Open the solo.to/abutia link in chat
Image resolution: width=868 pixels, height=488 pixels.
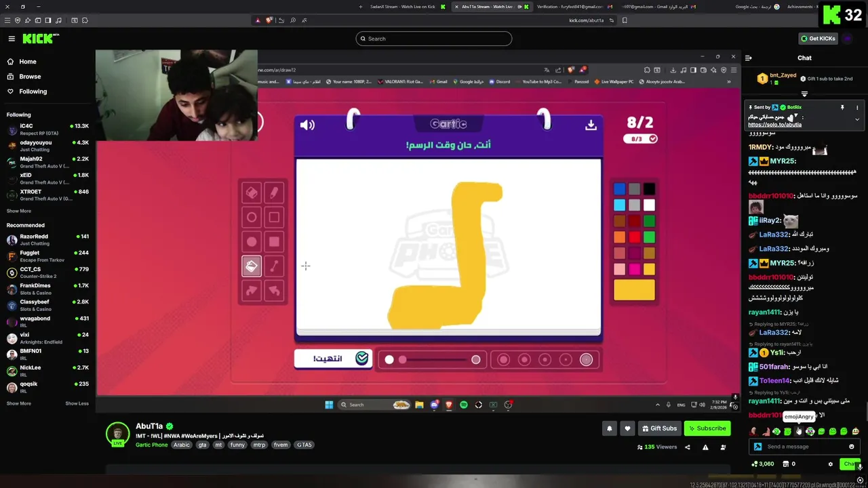tap(774, 125)
